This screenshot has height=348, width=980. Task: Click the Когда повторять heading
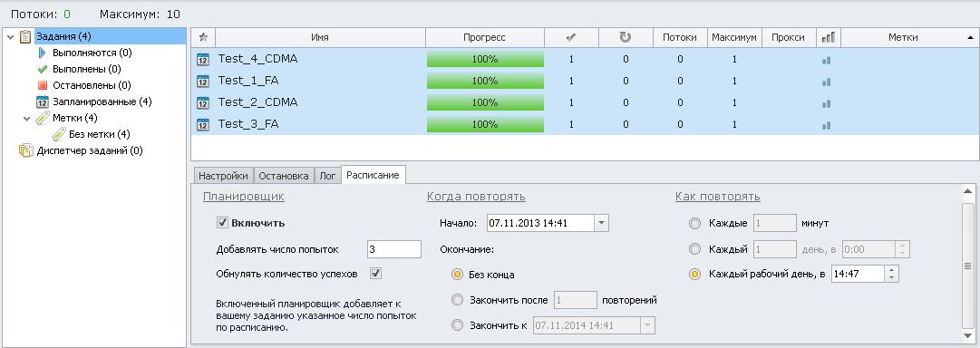pyautogui.click(x=476, y=196)
